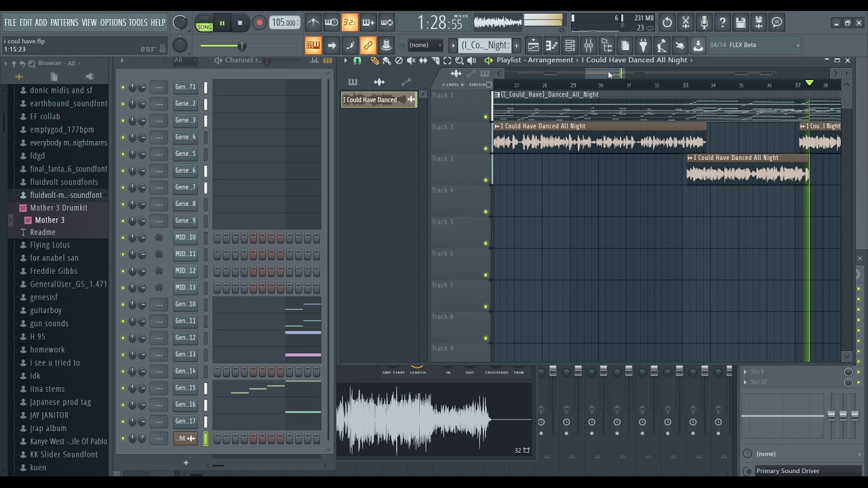The width and height of the screenshot is (868, 488).
Task: Open the playlist options arrow menu
Action: click(x=345, y=60)
